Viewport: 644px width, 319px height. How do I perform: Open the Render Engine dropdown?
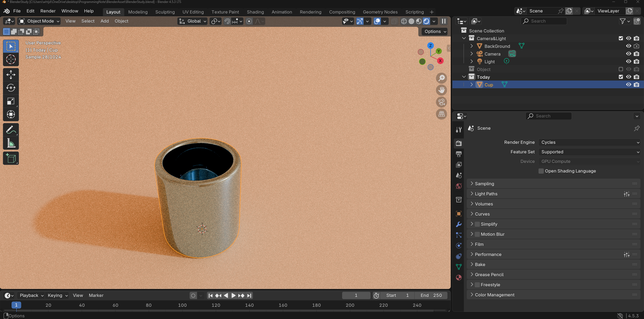pyautogui.click(x=589, y=142)
